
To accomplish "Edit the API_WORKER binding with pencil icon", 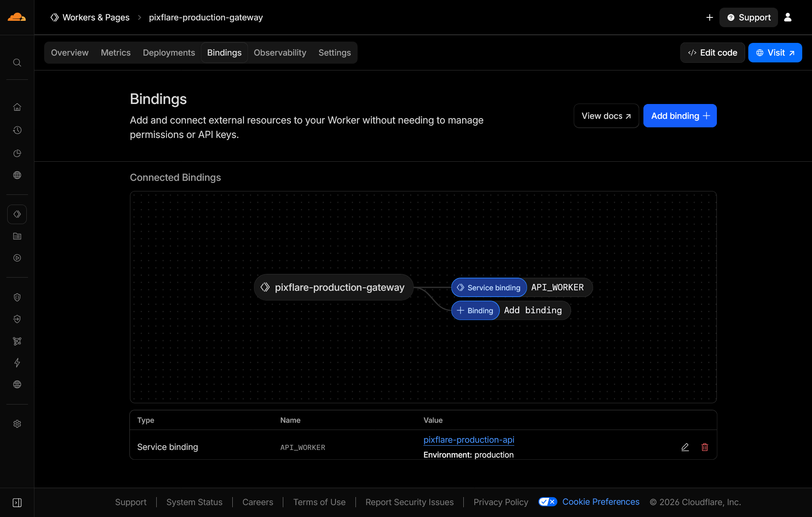I will click(x=685, y=447).
